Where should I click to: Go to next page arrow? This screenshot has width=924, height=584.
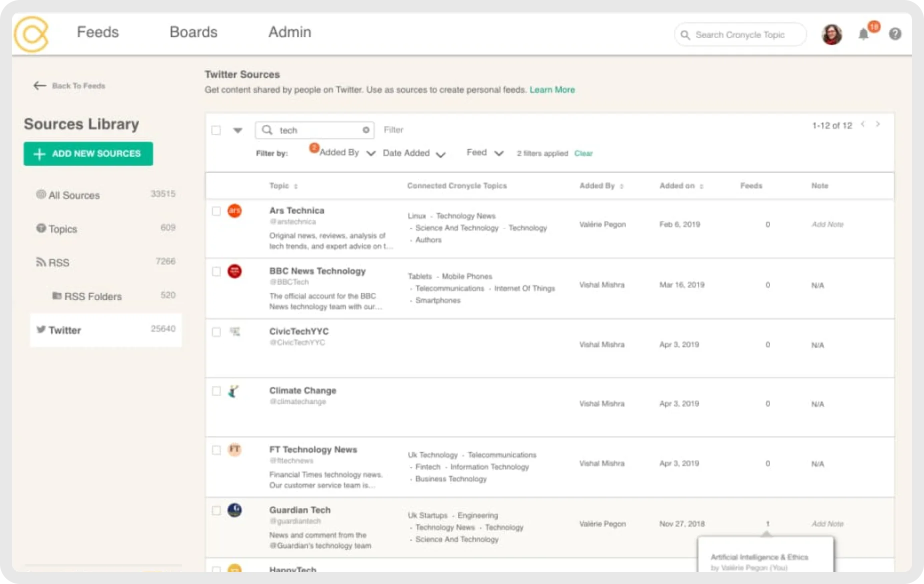click(877, 124)
